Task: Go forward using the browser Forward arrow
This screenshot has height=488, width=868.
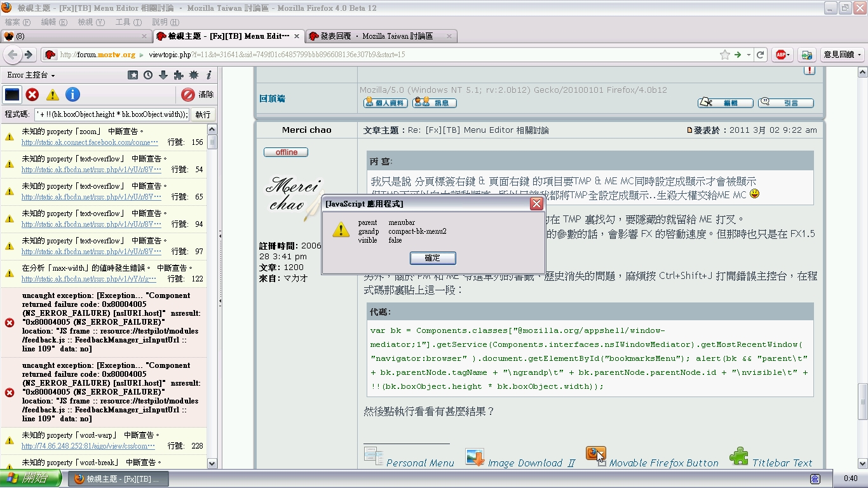Action: point(28,55)
